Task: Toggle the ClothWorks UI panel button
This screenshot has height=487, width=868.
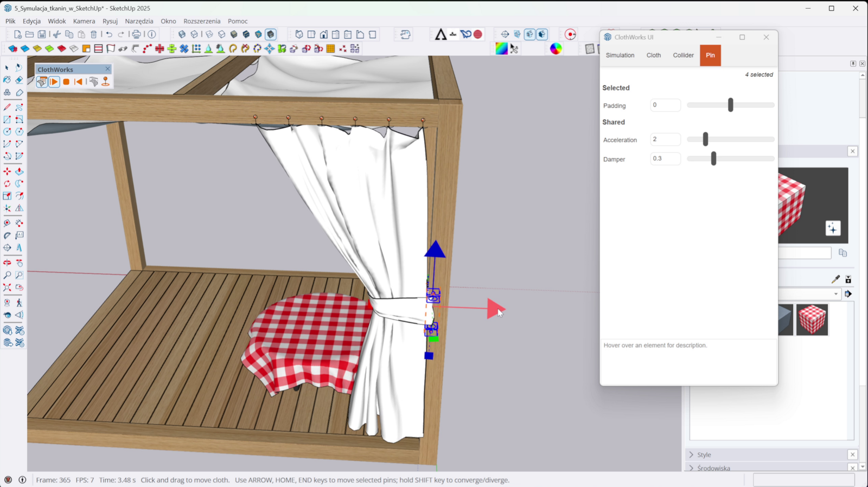Action: click(x=42, y=82)
